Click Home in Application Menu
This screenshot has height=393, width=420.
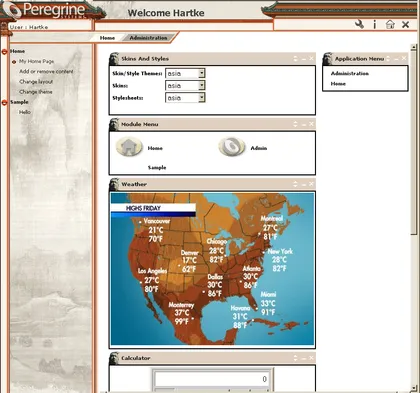338,84
